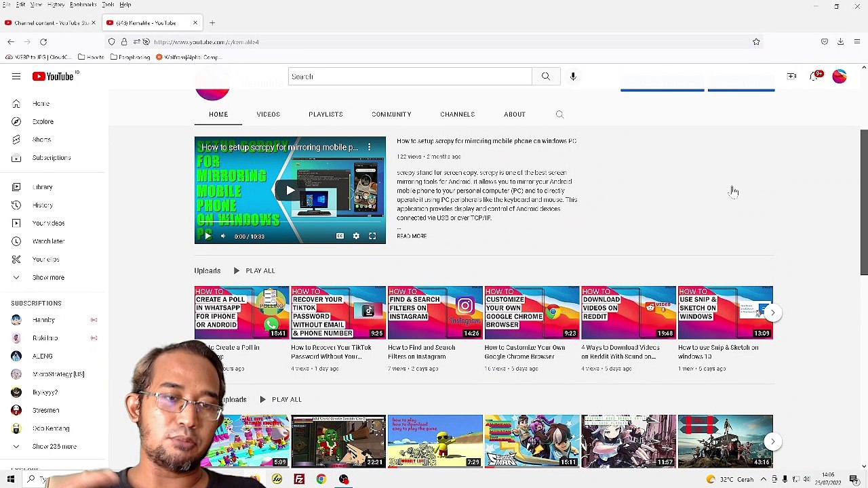Image resolution: width=868 pixels, height=488 pixels.
Task: Search within the channel using magnifier icon
Action: [560, 115]
